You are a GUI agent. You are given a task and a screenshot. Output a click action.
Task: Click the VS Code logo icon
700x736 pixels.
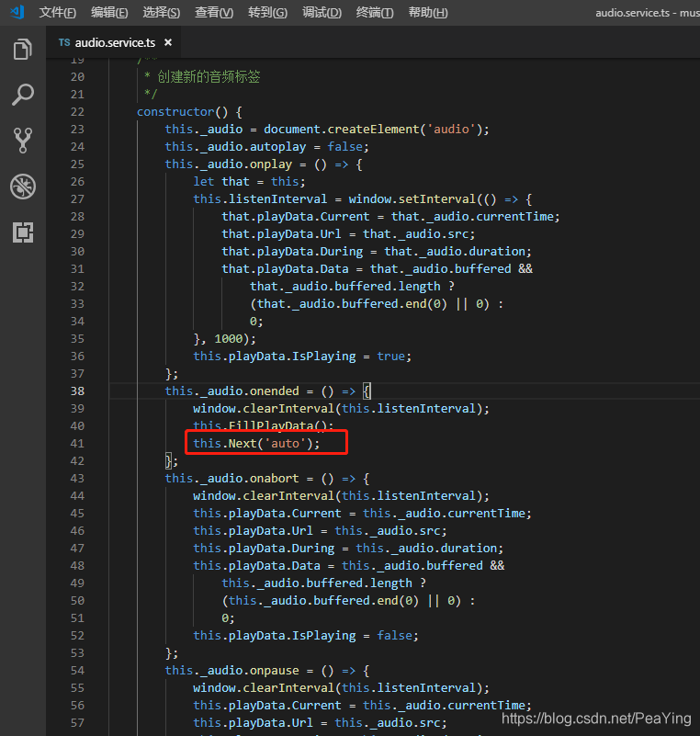tap(17, 12)
